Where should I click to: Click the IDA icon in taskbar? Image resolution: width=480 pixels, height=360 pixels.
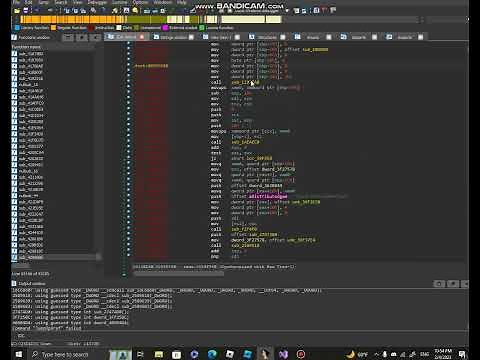click(265, 354)
